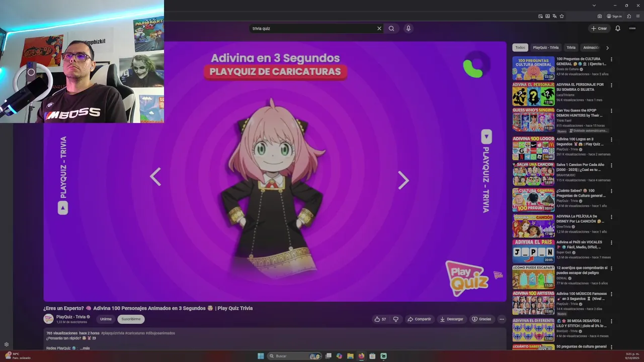
Task: Click the Suscribirme button
Action: (131, 319)
